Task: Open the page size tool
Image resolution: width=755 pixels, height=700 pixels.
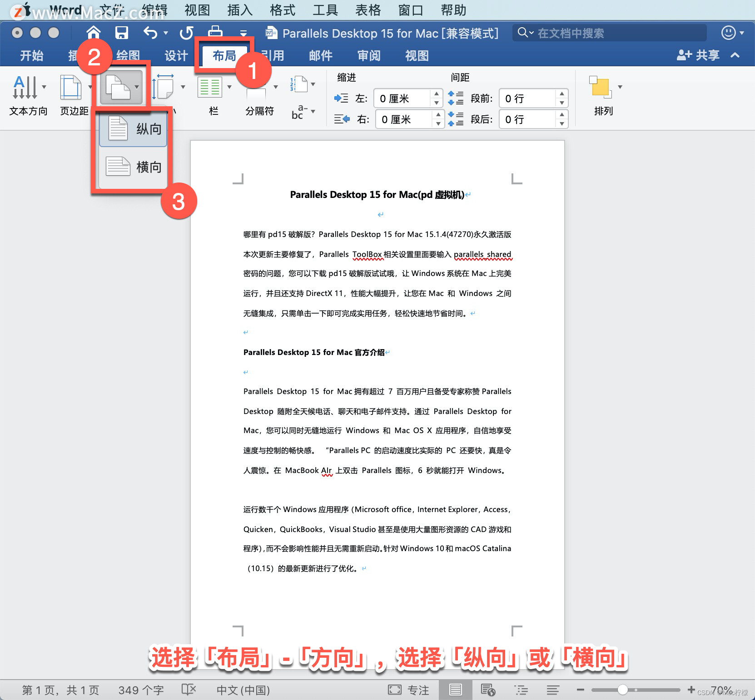Action: (x=164, y=87)
